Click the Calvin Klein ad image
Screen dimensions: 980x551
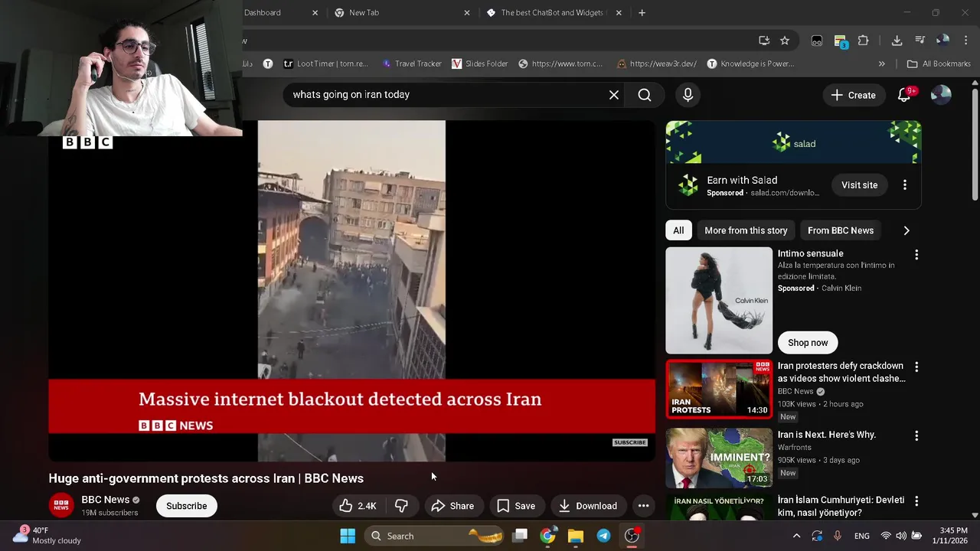point(719,300)
